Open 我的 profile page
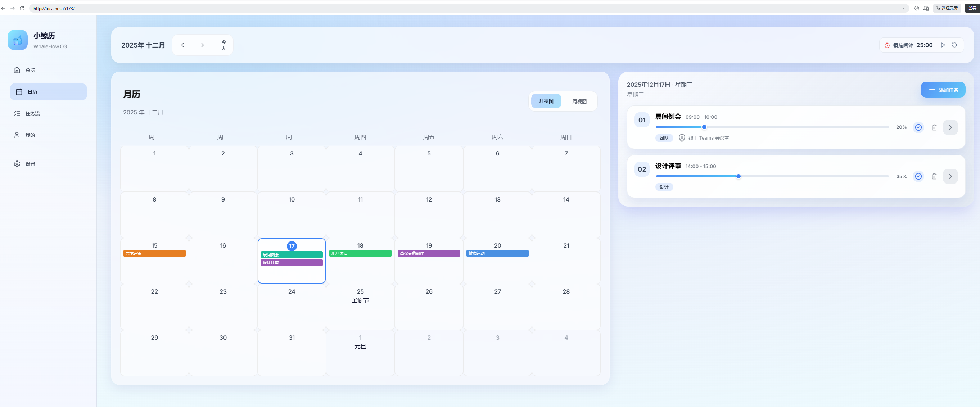The image size is (980, 407). click(30, 135)
